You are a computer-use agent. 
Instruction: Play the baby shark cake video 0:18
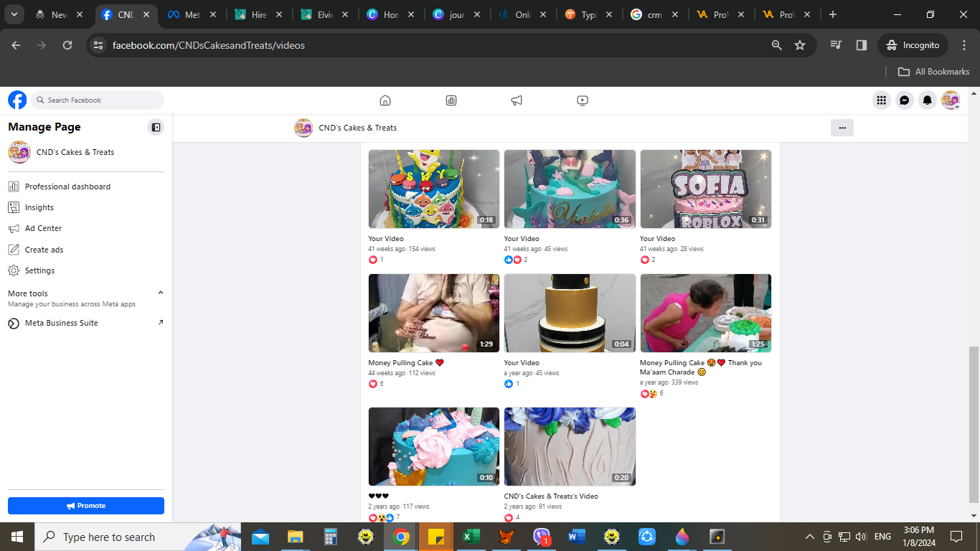pos(434,189)
